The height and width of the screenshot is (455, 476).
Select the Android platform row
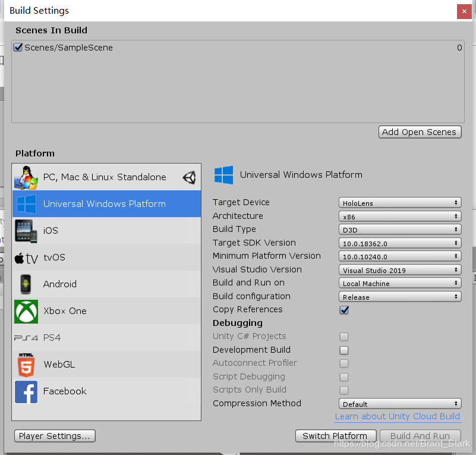[106, 284]
